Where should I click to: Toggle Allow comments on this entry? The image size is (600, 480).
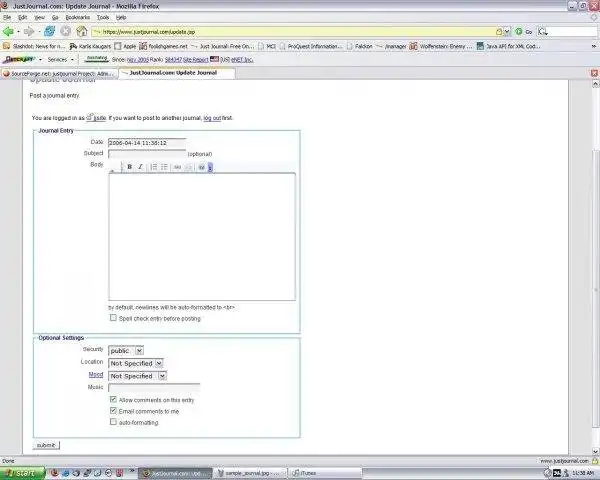click(x=113, y=399)
